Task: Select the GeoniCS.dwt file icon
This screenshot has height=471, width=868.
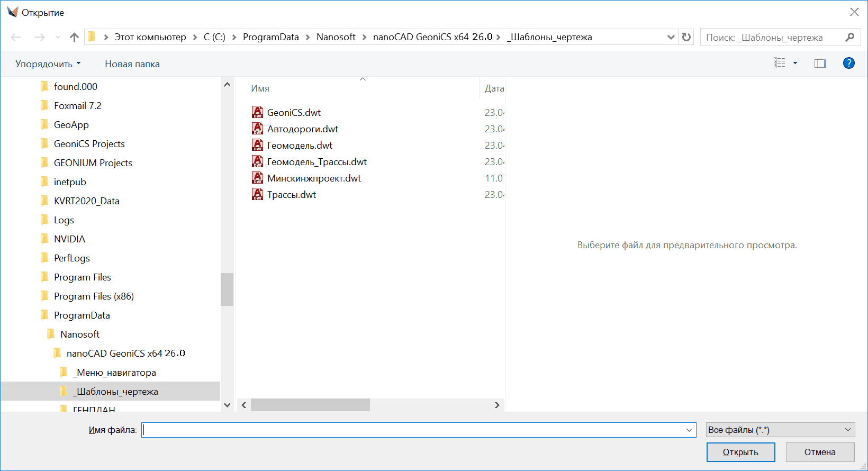Action: [x=258, y=112]
